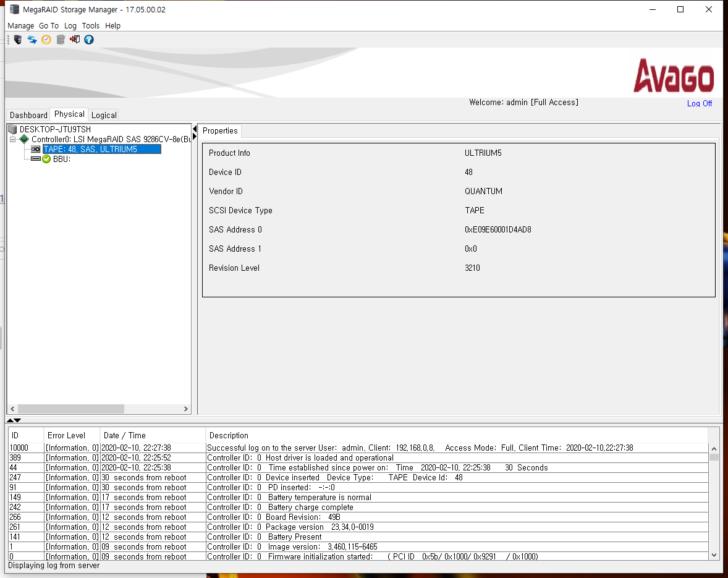Select log entry 'PD inserted'
The width and height of the screenshot is (728, 578).
click(x=358, y=488)
